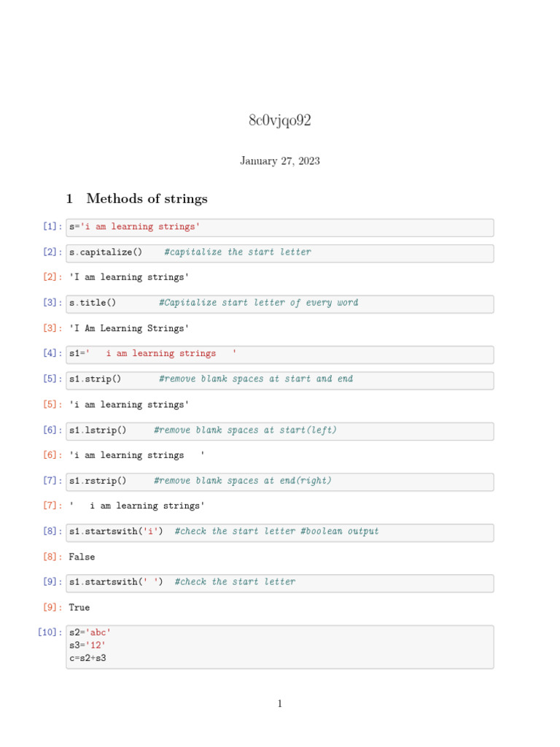Click the page number 1 at bottom
Viewport: 560px width, 747px height.
[x=279, y=704]
